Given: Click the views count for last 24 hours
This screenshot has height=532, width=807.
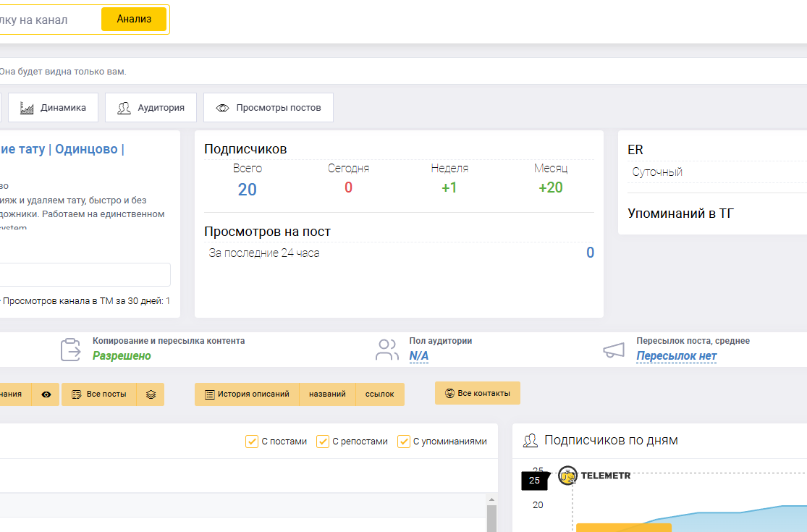Looking at the screenshot, I should 591,253.
